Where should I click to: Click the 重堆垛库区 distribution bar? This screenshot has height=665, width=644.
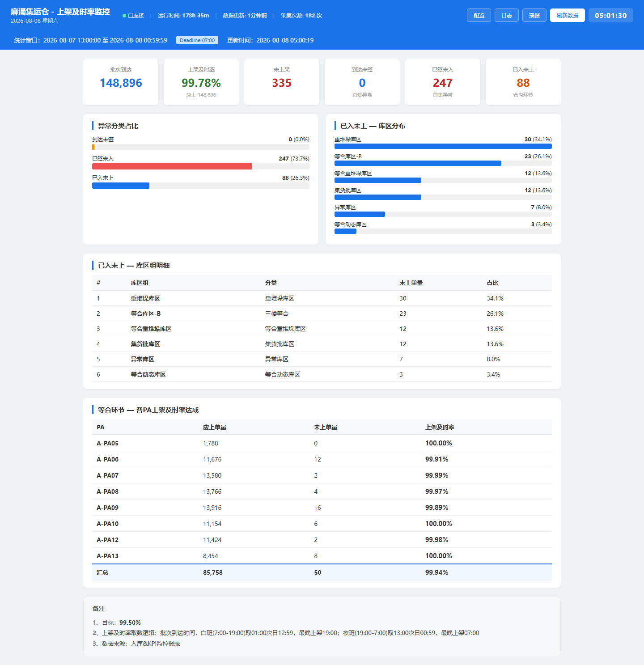443,146
